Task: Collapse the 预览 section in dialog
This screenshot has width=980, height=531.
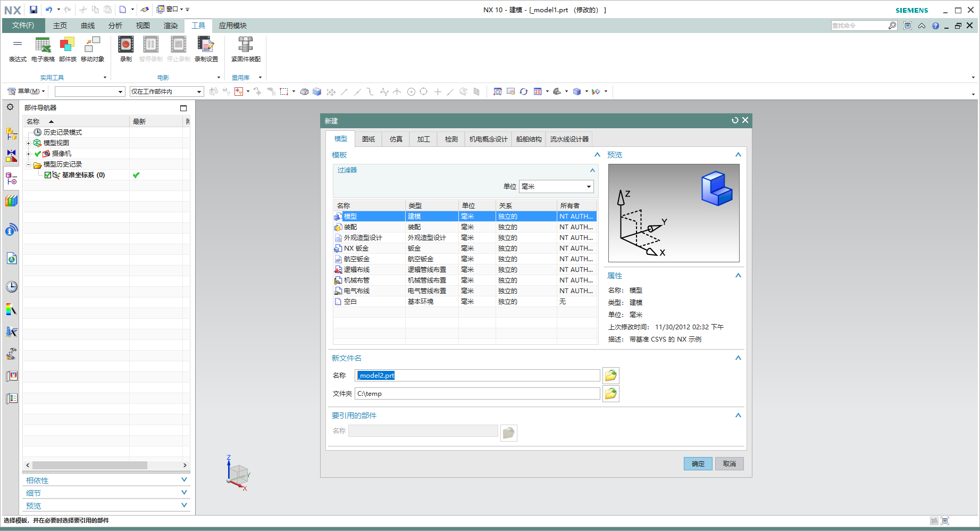Action: point(738,155)
